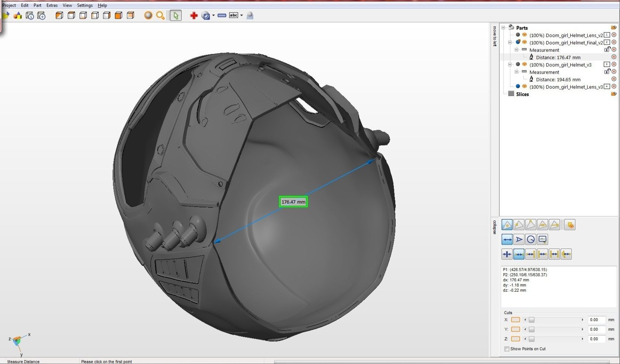Open the Project menu

coord(9,5)
